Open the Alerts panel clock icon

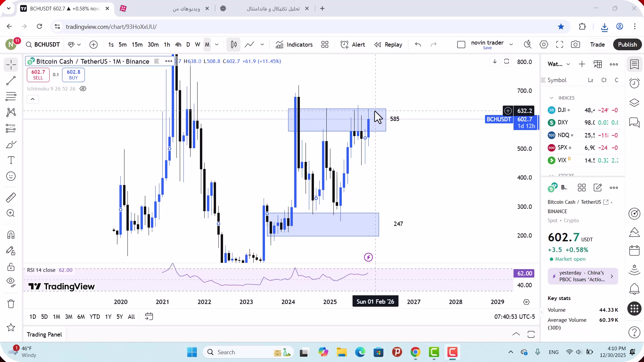tap(634, 83)
